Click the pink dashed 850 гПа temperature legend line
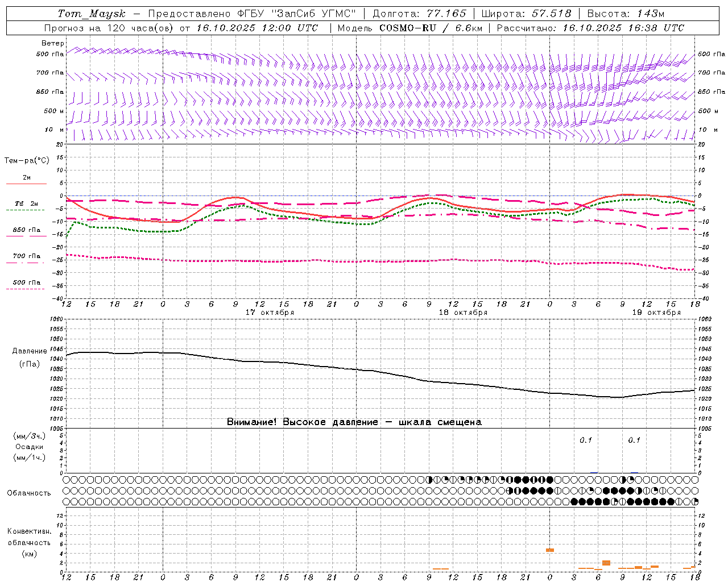The image size is (728, 582). point(25,236)
